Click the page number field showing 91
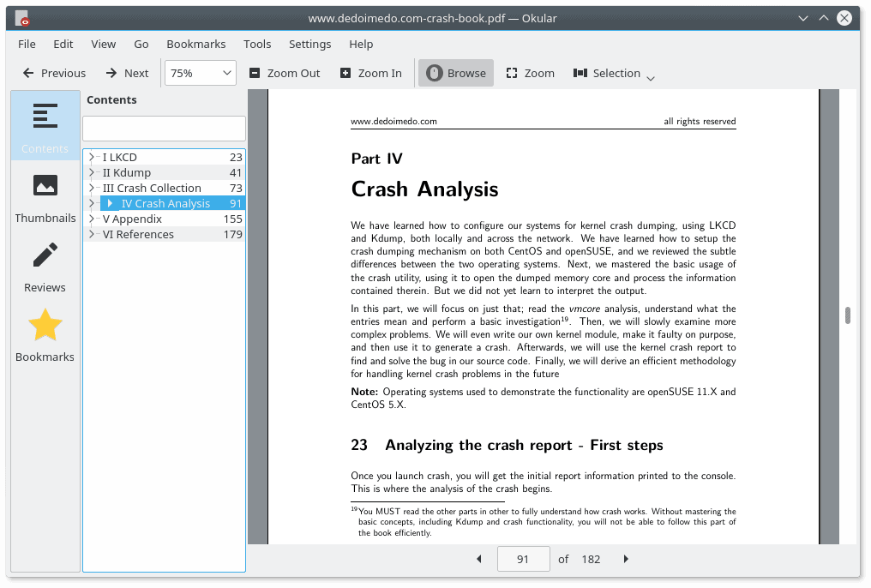This screenshot has height=588, width=871. click(x=523, y=559)
